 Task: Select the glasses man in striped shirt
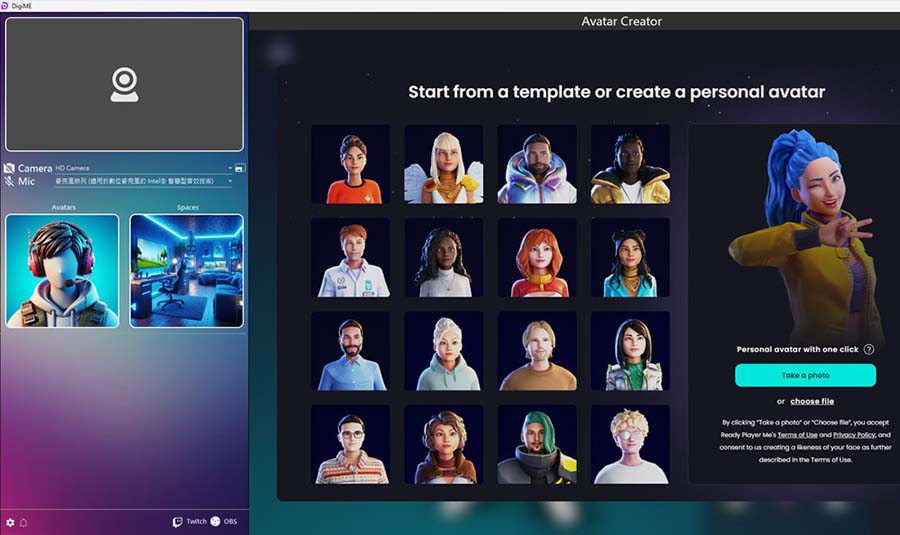point(351,444)
